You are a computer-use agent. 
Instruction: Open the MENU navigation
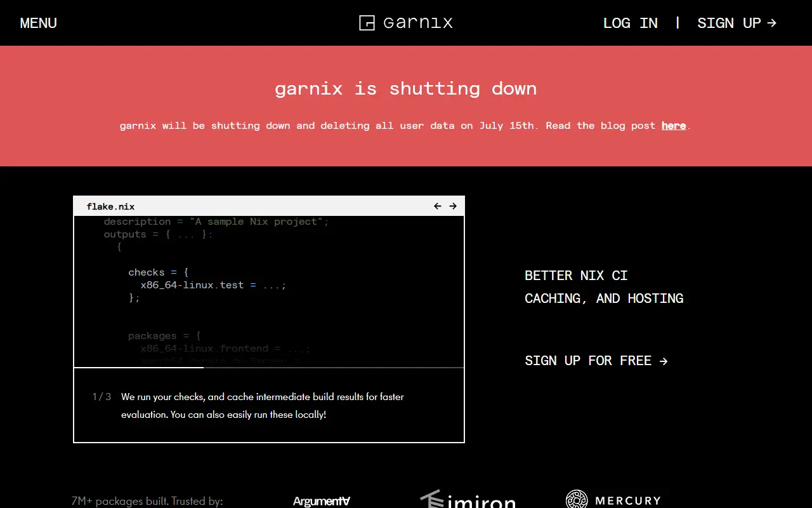pos(39,23)
